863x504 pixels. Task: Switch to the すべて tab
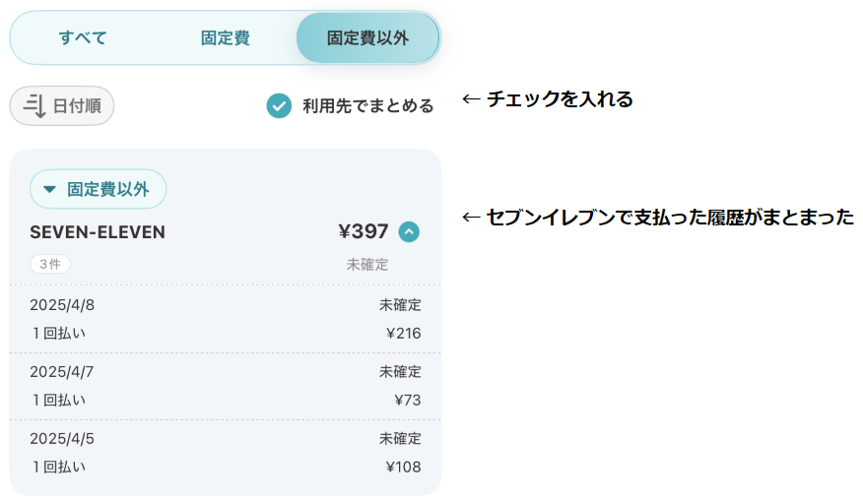click(83, 38)
